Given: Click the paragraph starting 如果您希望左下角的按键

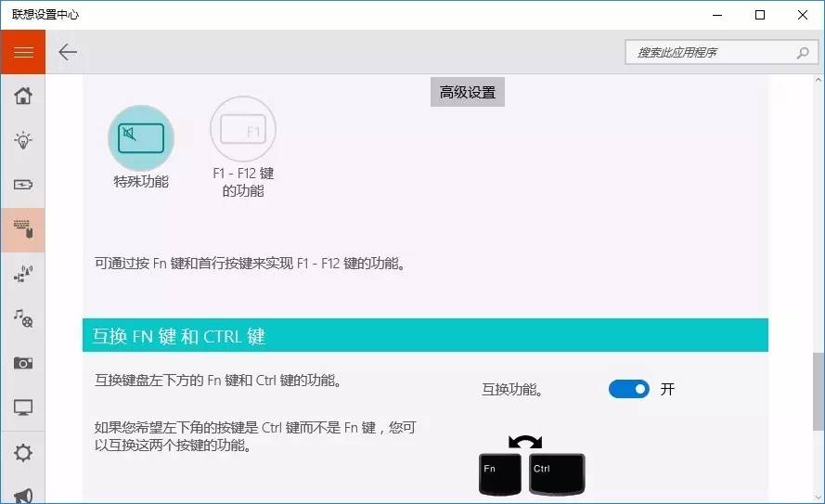Looking at the screenshot, I should [x=256, y=436].
